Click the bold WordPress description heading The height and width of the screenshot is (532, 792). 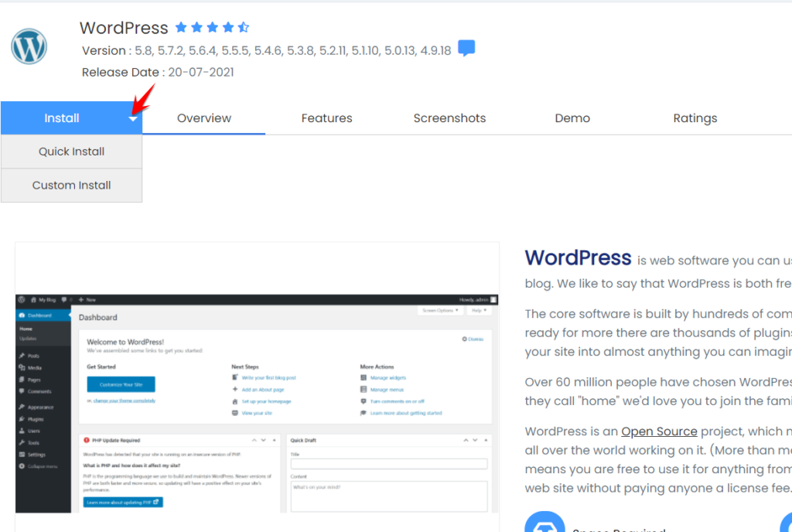(578, 258)
